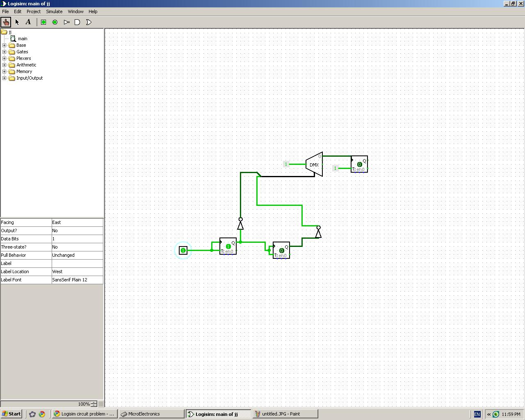Click the first T flip-flop

point(228,246)
